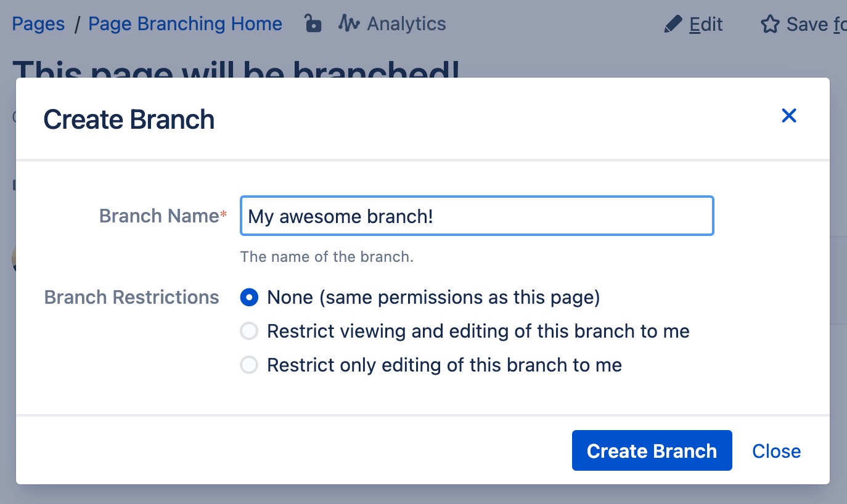Open the Pages breadcrumb link
Screen dimensions: 847x504
pos(38,24)
